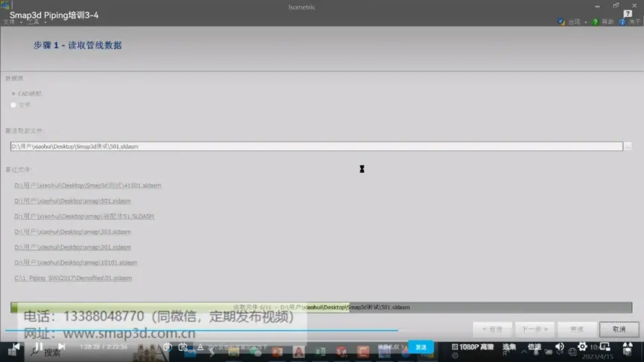The width and height of the screenshot is (644, 362).
Task: Click the danmaku settings icon
Action: tap(182, 347)
